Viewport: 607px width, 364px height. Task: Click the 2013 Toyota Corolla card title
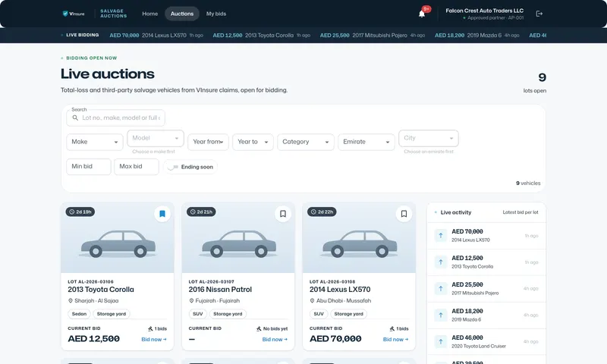[x=101, y=290]
